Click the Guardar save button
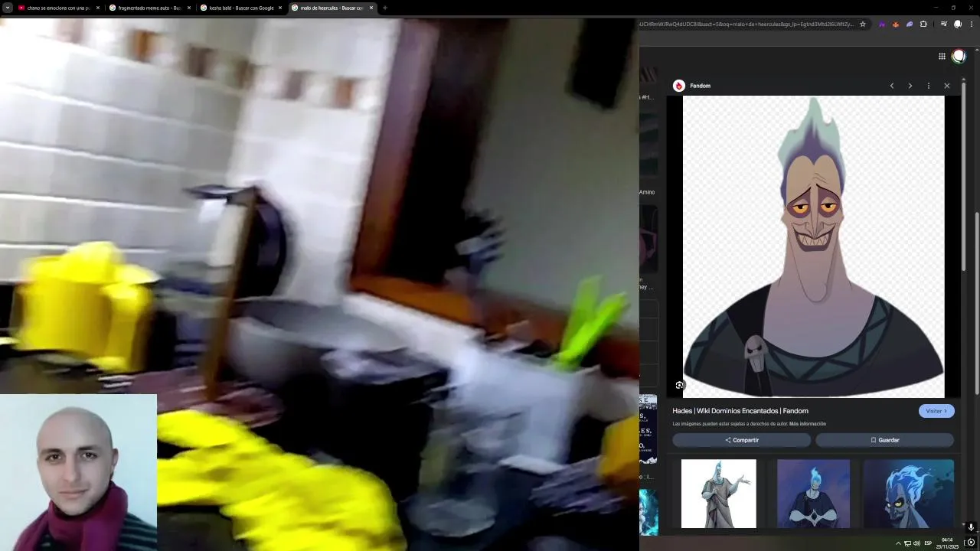 click(884, 440)
